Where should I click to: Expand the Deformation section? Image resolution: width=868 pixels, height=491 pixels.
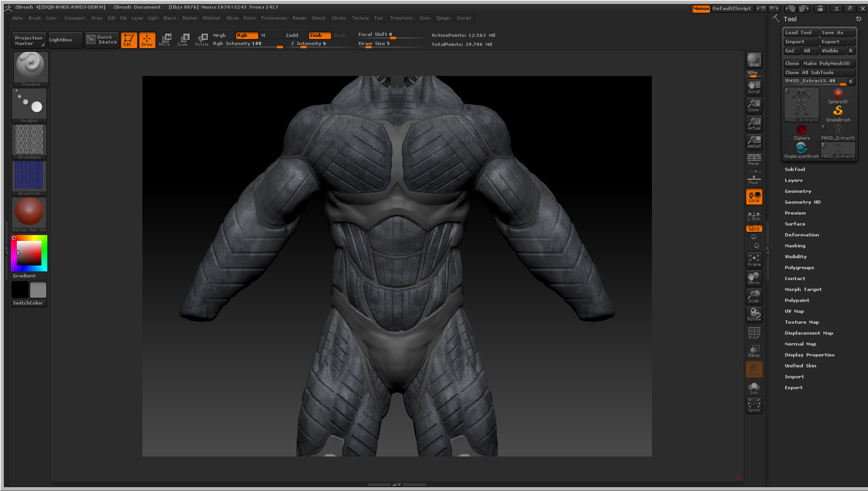coord(802,235)
